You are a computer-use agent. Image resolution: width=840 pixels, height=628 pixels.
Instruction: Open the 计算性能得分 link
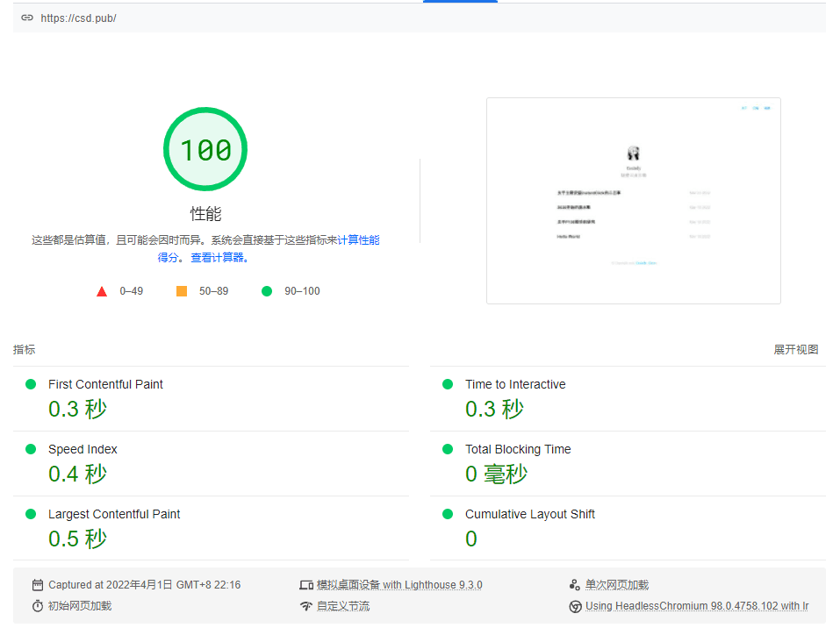point(358,239)
